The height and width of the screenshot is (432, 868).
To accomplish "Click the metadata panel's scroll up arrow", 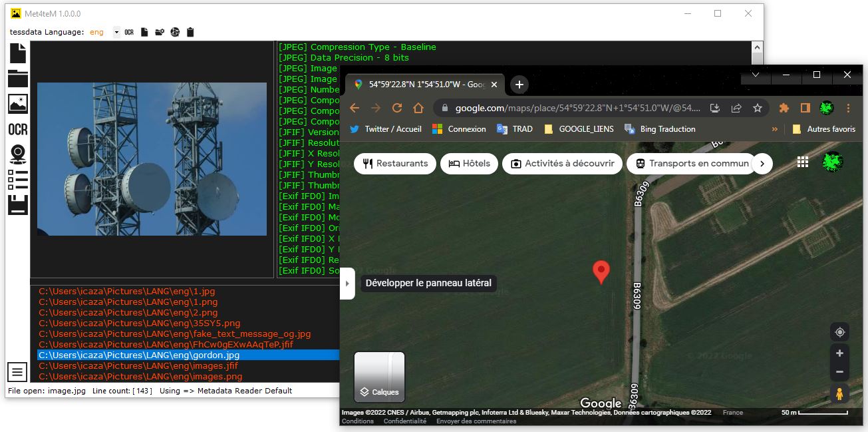I will [x=756, y=47].
